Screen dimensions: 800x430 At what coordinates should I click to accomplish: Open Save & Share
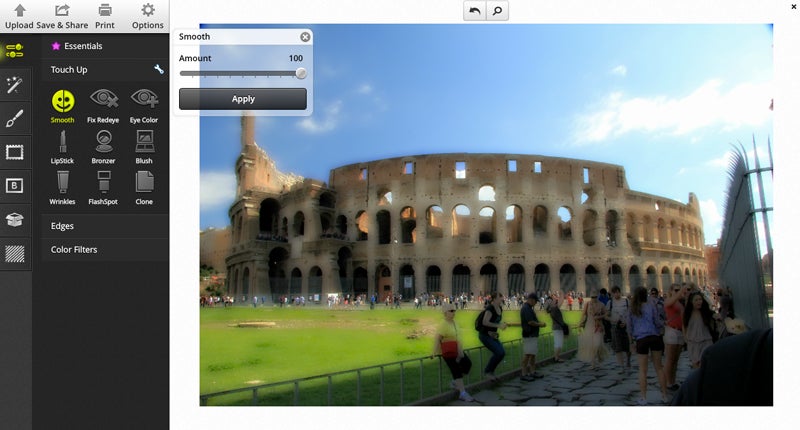62,16
